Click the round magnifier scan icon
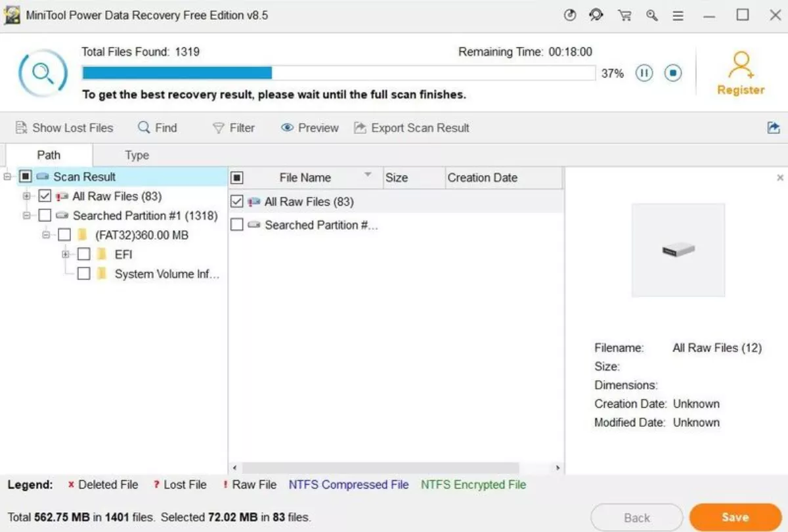788x532 pixels. click(43, 73)
